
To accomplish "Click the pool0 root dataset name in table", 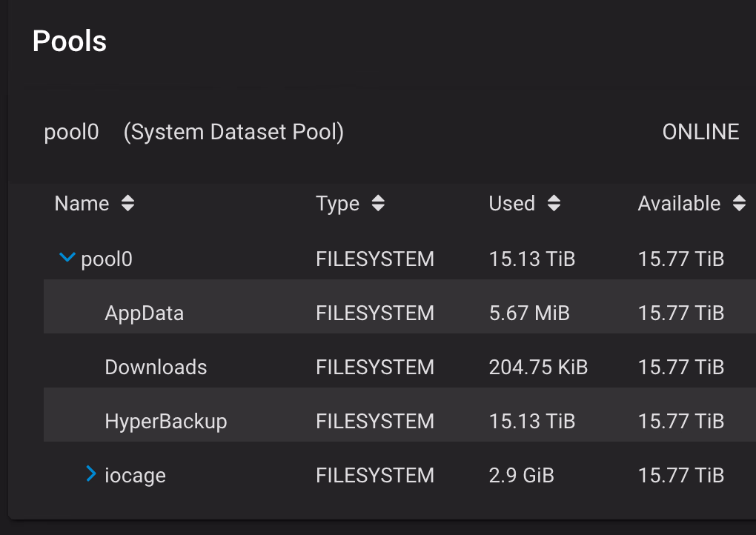I will point(107,259).
